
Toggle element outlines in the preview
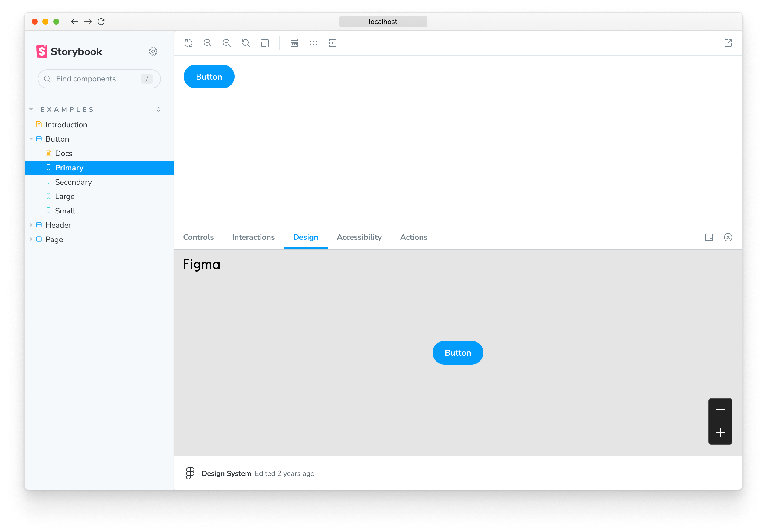(332, 43)
